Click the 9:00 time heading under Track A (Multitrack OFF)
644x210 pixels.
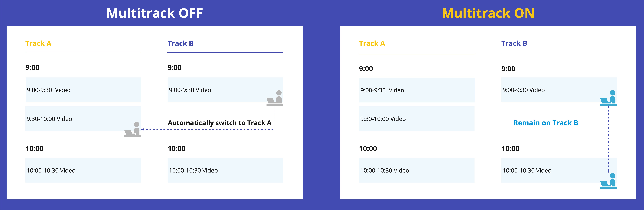[x=32, y=68]
